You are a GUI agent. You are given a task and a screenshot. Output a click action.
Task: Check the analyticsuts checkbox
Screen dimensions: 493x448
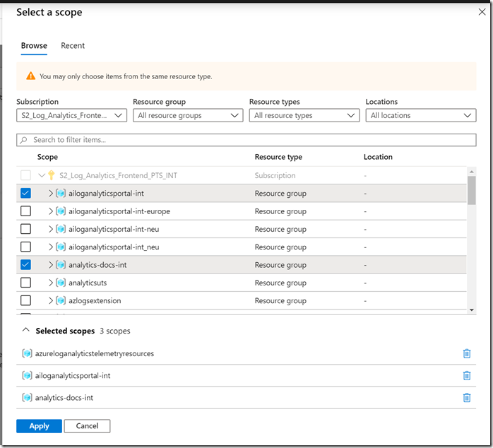[26, 283]
